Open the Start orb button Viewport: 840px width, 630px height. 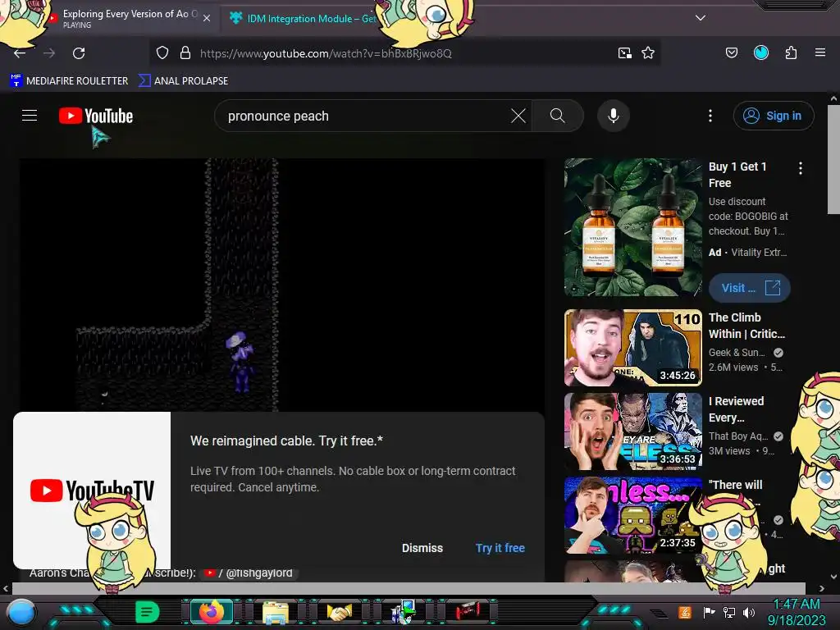tap(21, 612)
